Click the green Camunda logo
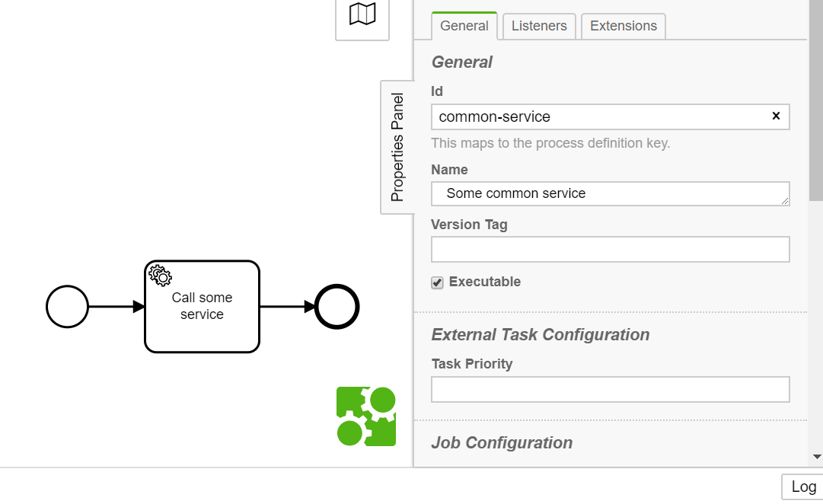 tap(366, 416)
